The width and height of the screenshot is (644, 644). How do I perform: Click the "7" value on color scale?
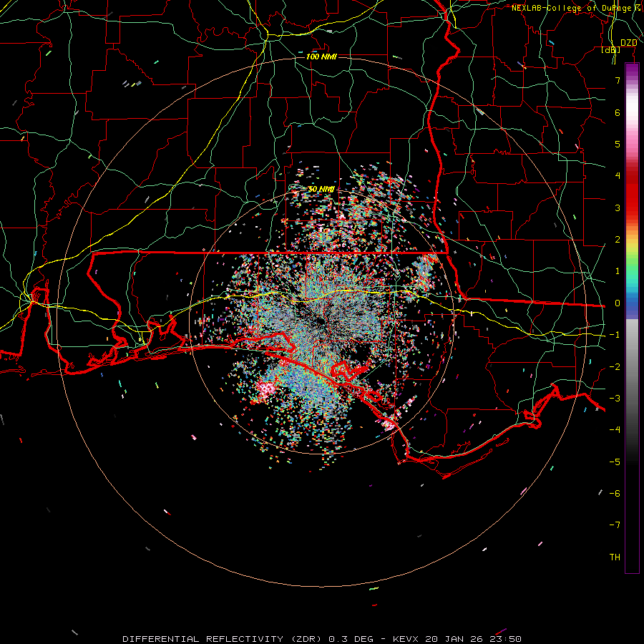618,81
